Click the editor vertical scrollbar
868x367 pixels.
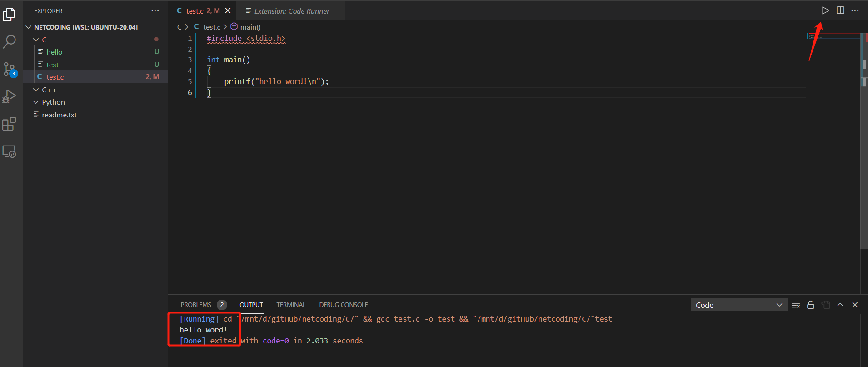tap(864, 141)
